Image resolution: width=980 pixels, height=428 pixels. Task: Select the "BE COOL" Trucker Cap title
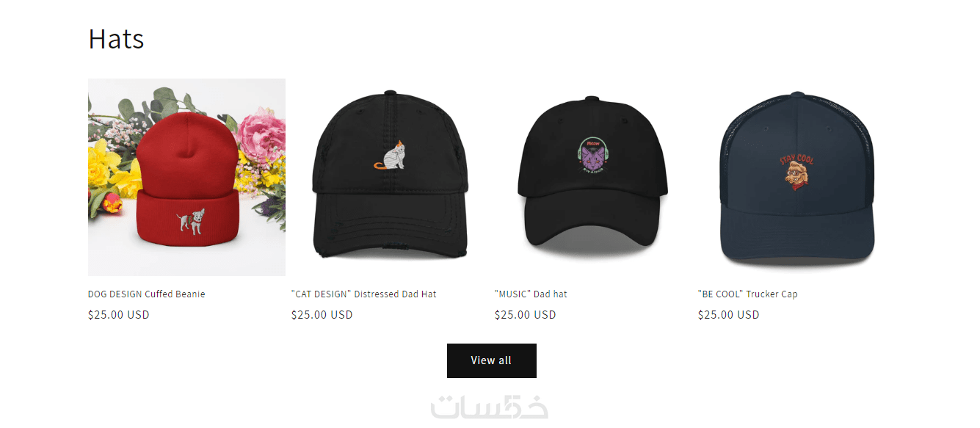click(748, 294)
